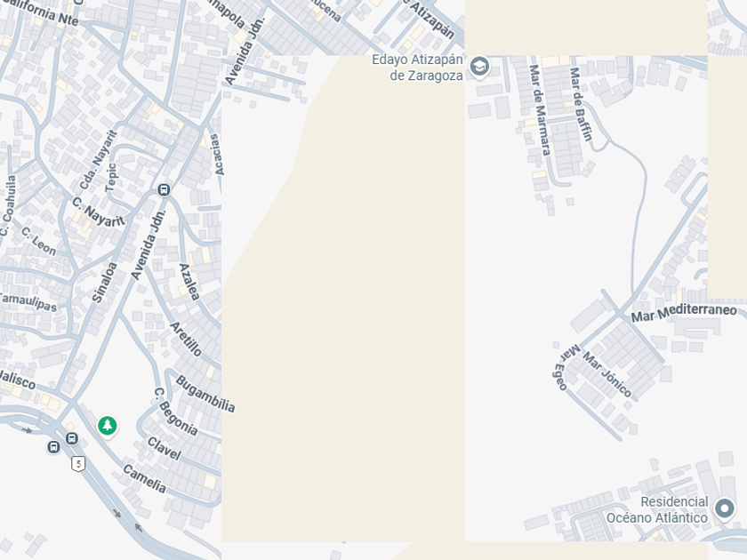Select the Camelia street name
This screenshot has height=560, width=747.
click(x=145, y=478)
